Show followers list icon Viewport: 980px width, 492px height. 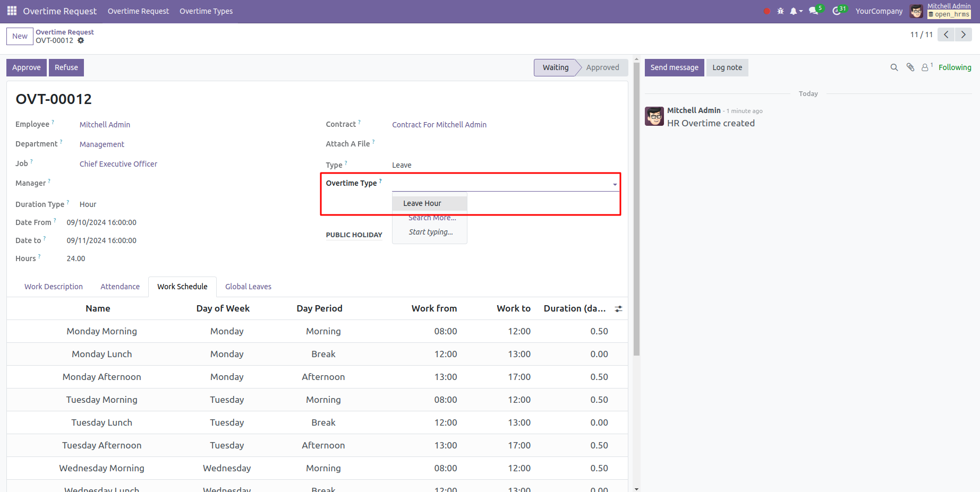coord(925,67)
